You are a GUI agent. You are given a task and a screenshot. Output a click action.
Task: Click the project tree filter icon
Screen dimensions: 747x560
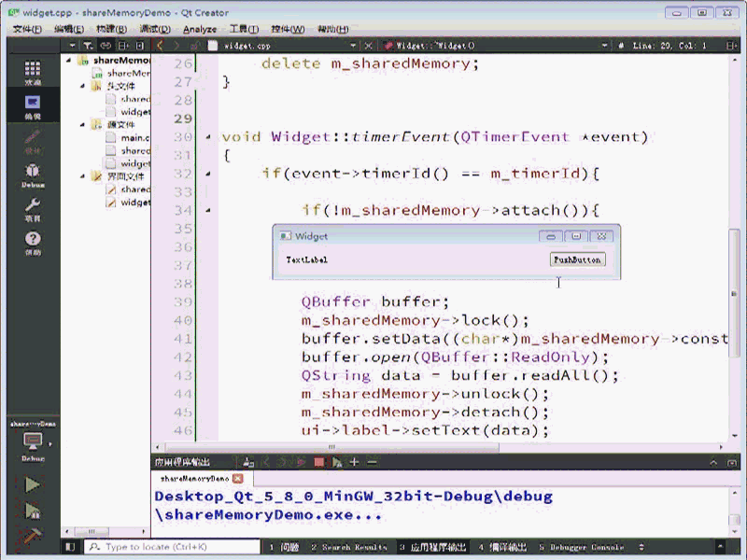(x=88, y=46)
